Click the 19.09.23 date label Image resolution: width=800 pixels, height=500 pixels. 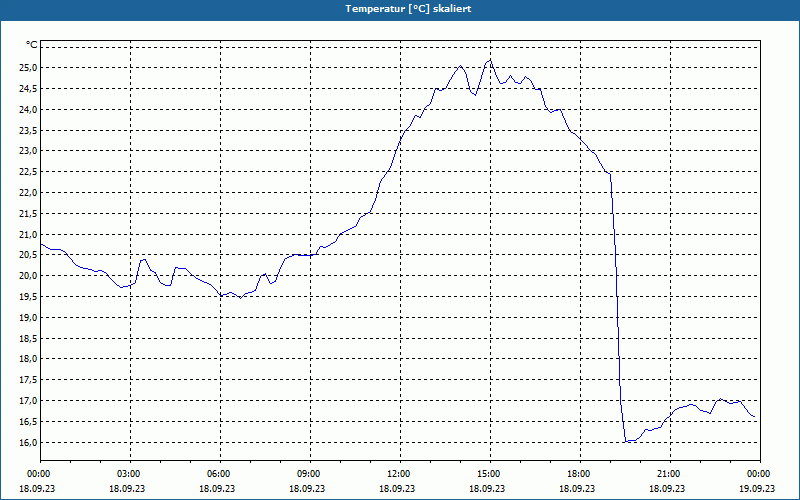point(757,488)
